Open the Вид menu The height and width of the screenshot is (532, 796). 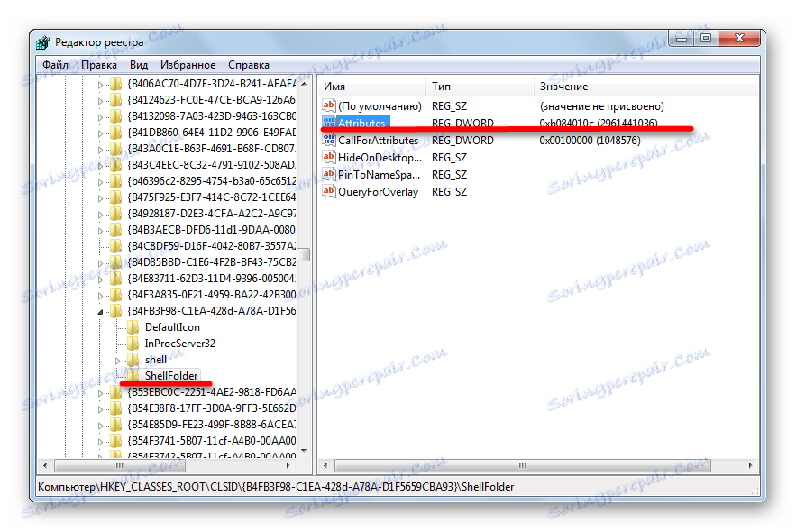pyautogui.click(x=138, y=65)
